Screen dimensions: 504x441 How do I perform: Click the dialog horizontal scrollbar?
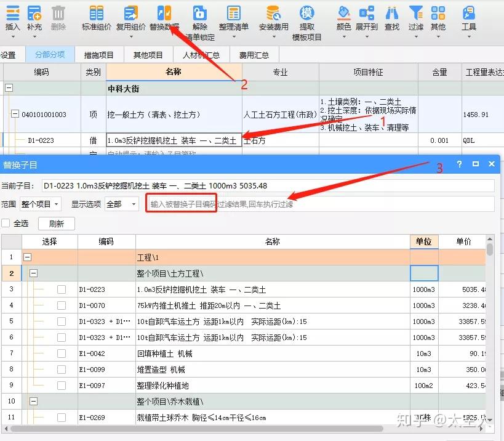pyautogui.click(x=197, y=429)
